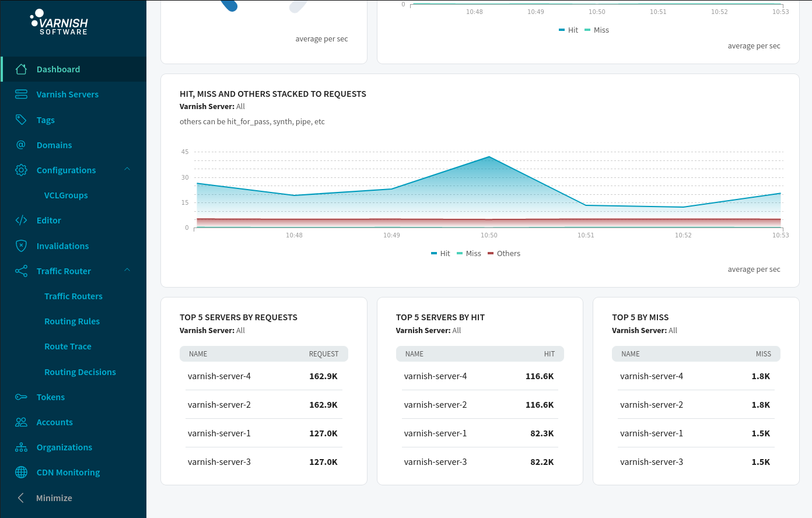Click the HIT column header
Image resolution: width=812 pixels, height=518 pixels.
(x=549, y=354)
